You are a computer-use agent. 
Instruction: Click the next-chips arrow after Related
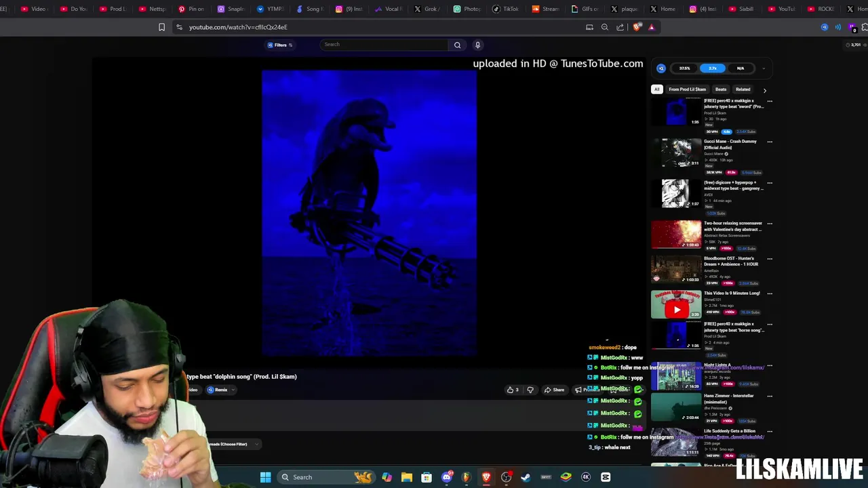pyautogui.click(x=764, y=90)
